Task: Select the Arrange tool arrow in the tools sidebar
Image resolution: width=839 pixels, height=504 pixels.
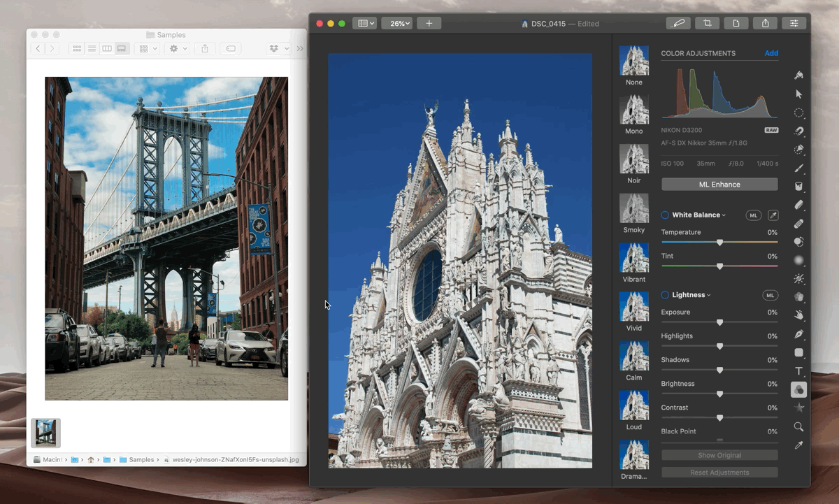Action: click(x=799, y=94)
